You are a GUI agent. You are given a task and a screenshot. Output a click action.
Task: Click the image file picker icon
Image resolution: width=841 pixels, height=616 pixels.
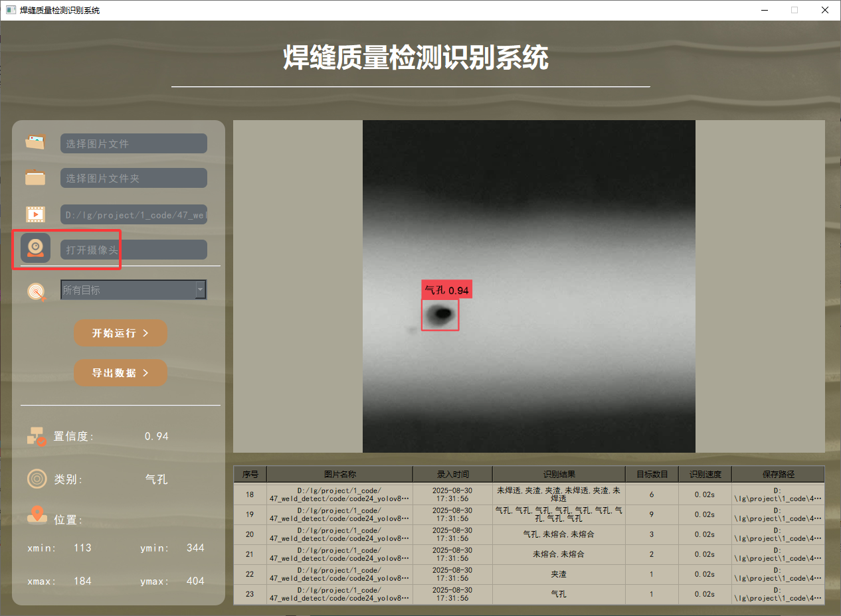tap(36, 142)
